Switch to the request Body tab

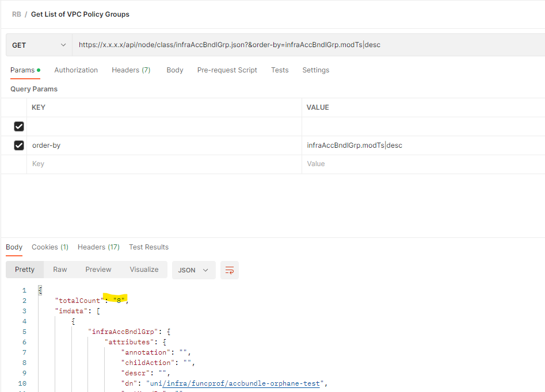(x=175, y=70)
